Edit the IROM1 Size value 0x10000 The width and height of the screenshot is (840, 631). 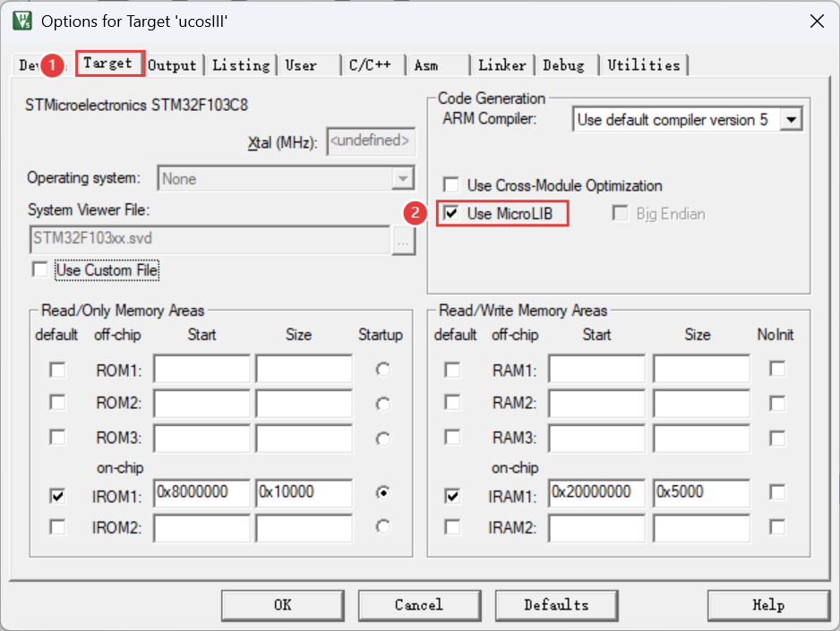pos(304,493)
